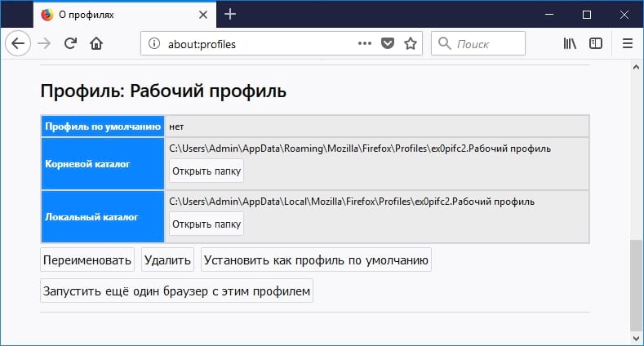The image size is (644, 346).
Task: Click 'Запустить ещё один браузер с этим профилем'
Action: pyautogui.click(x=176, y=291)
